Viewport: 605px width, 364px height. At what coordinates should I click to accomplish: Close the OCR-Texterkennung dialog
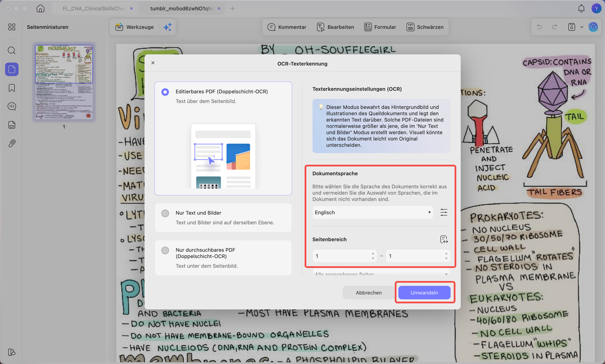tap(153, 63)
